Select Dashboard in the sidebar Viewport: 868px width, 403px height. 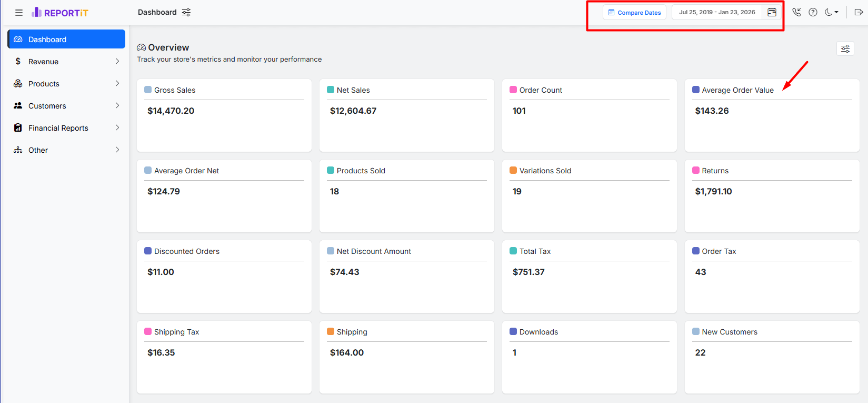(x=66, y=40)
